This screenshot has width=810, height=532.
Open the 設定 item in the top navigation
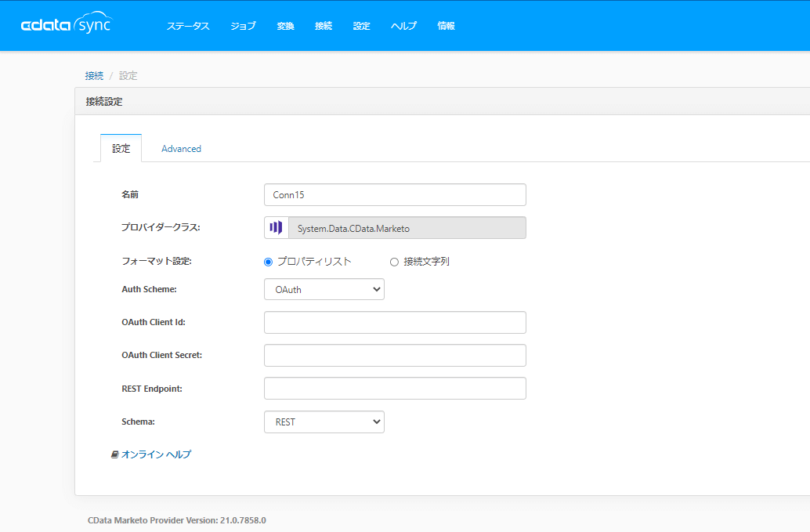(x=361, y=26)
